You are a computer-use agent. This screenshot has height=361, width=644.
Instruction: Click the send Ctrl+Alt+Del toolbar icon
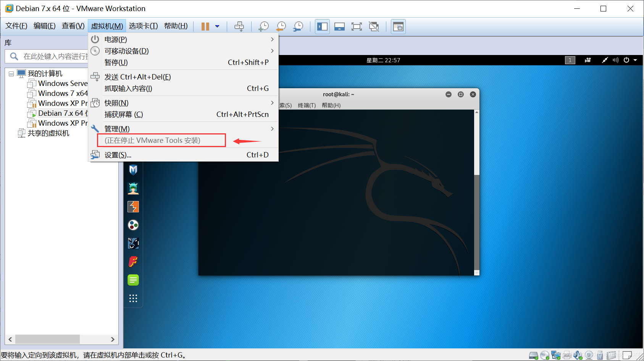click(x=239, y=26)
